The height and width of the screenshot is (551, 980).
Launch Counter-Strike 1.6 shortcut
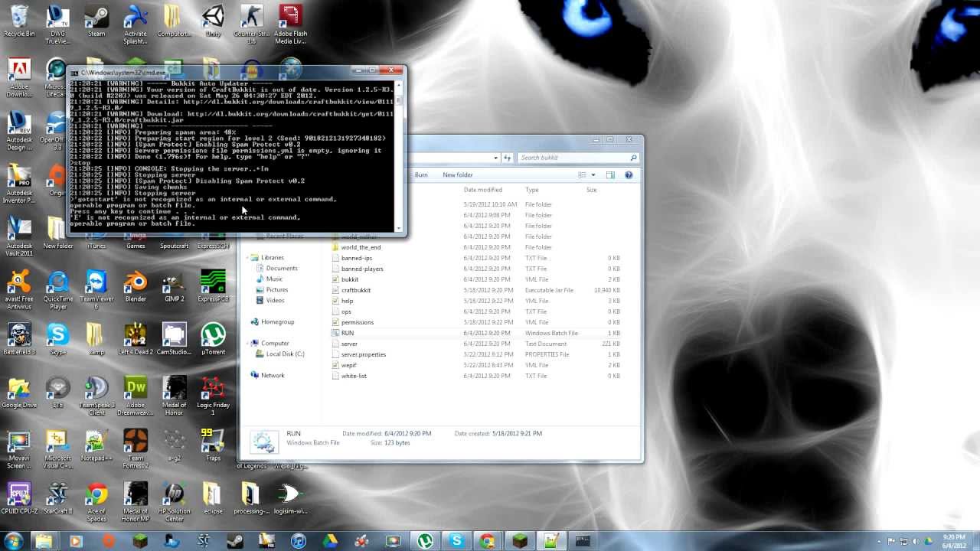(x=251, y=24)
